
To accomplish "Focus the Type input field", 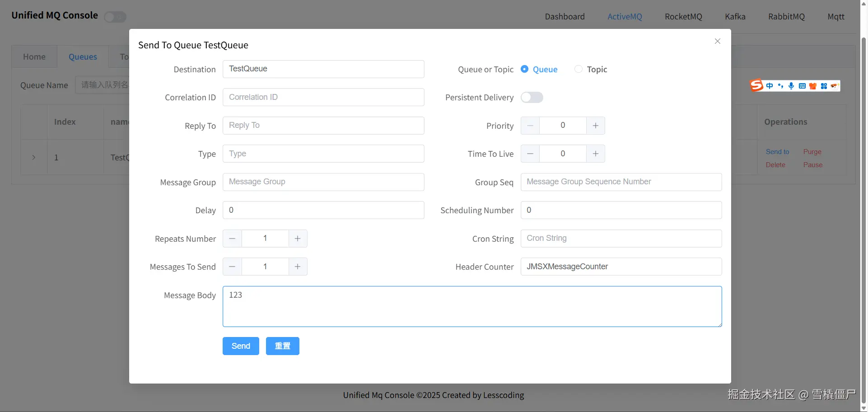I will point(323,154).
